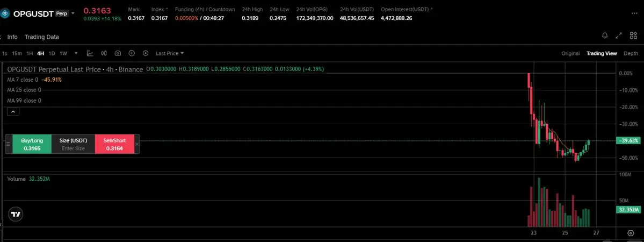644x242 pixels.
Task: Select the 1H timeframe
Action: coord(30,53)
